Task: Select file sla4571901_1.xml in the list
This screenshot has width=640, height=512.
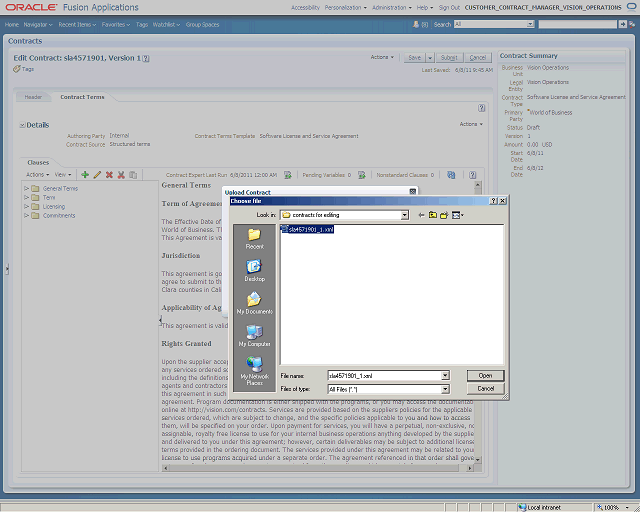Action: (308, 229)
